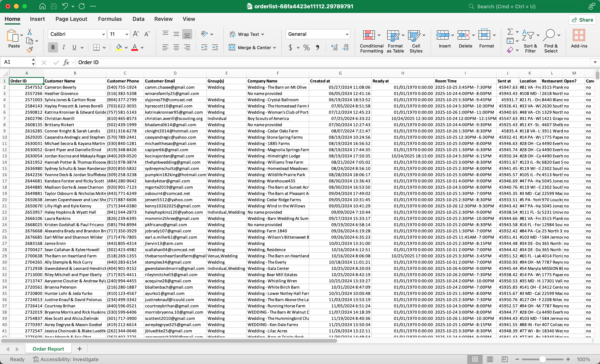Click the Cut scissors icon
Image resolution: width=600 pixels, height=364 pixels.
click(29, 32)
